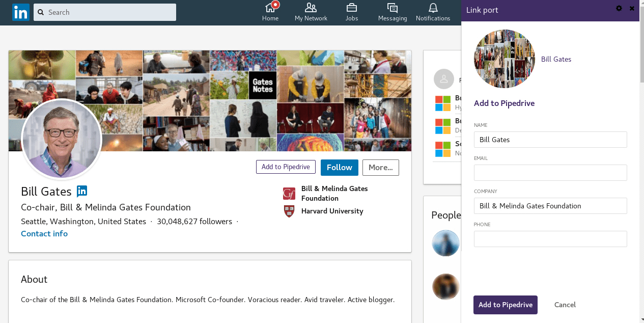Go to the Jobs briefcase icon
Screen dimensions: 644x323
pos(351,7)
